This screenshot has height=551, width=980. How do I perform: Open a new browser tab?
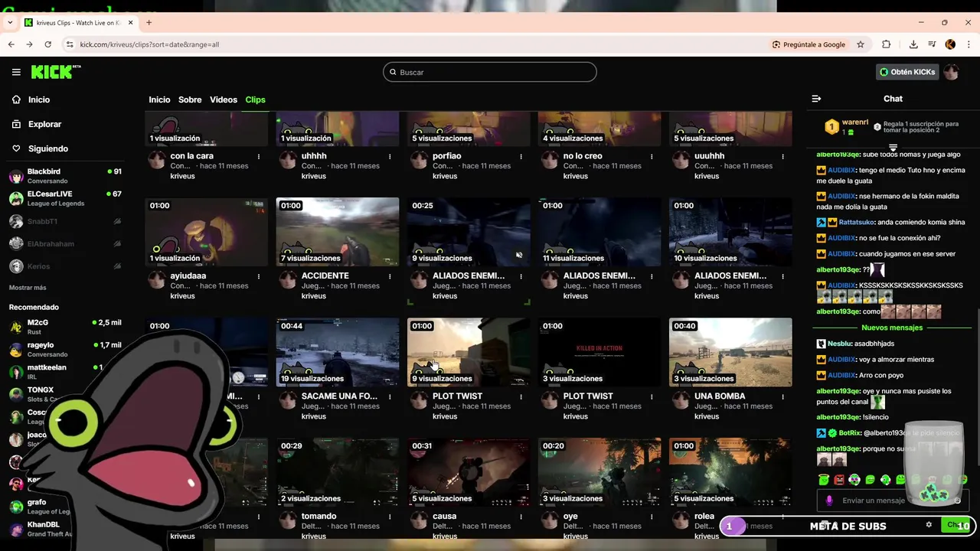(149, 23)
